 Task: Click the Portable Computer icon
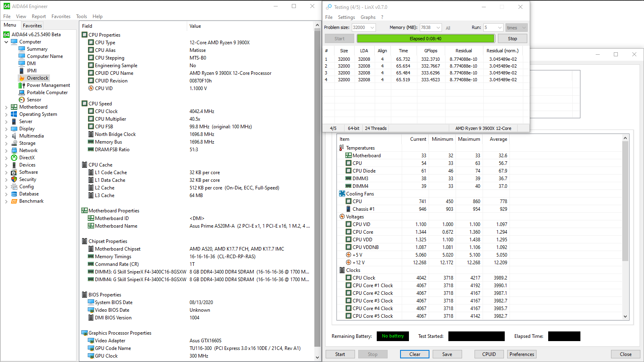[22, 93]
